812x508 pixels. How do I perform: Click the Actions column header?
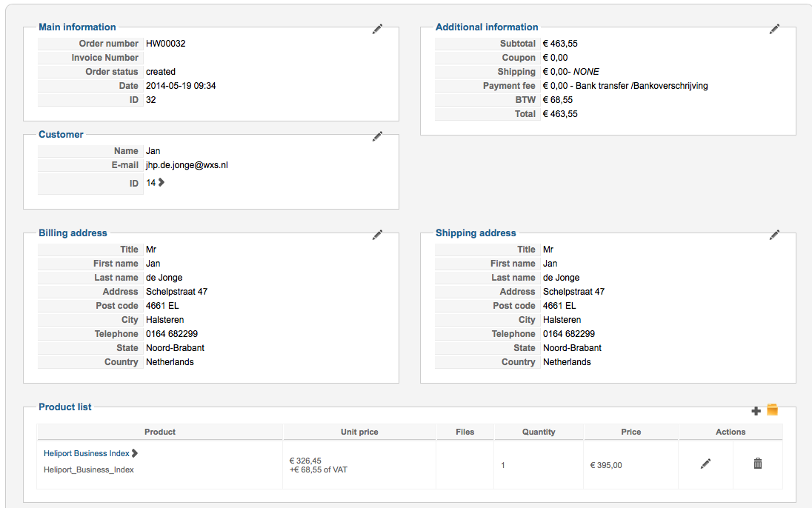coord(731,432)
